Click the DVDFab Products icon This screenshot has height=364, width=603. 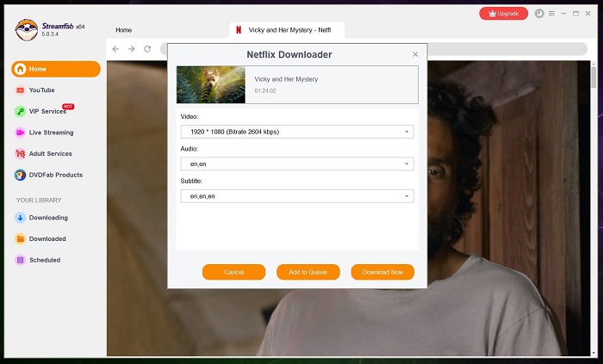(20, 175)
